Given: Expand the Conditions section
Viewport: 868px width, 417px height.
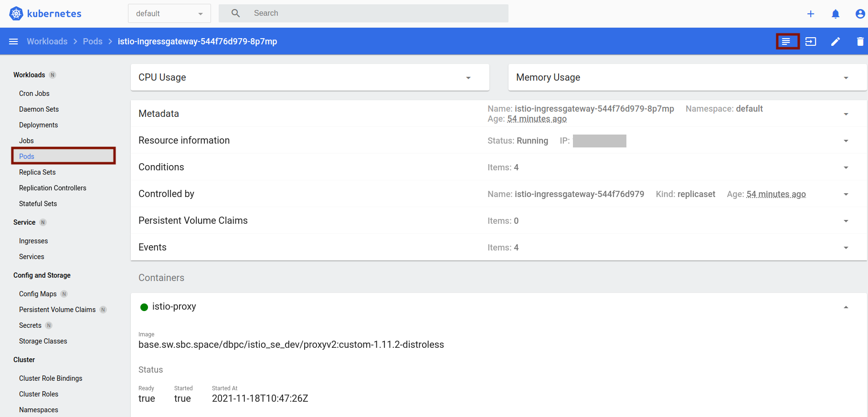Looking at the screenshot, I should click(846, 167).
